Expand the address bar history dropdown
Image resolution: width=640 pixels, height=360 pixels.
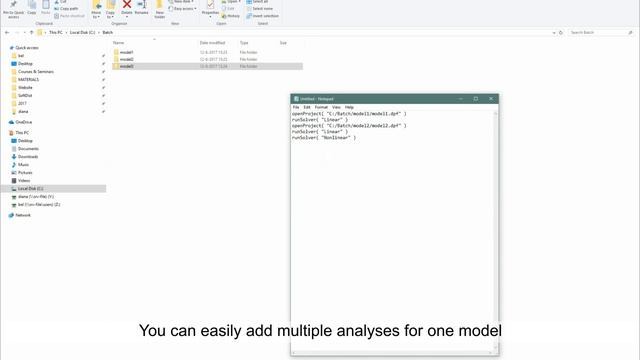(x=554, y=32)
